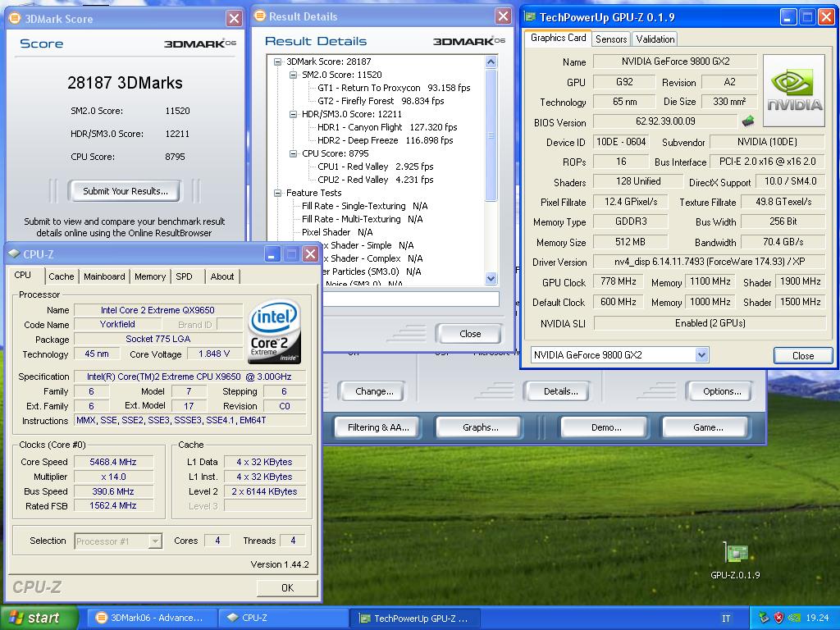Open the Memory tab in CPU-Z

pyautogui.click(x=150, y=276)
